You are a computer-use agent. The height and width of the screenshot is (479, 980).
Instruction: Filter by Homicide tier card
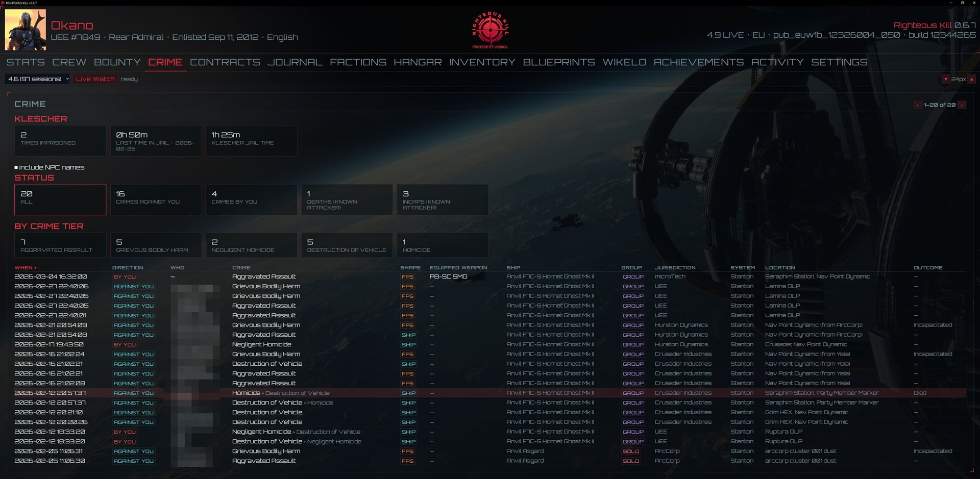point(443,245)
